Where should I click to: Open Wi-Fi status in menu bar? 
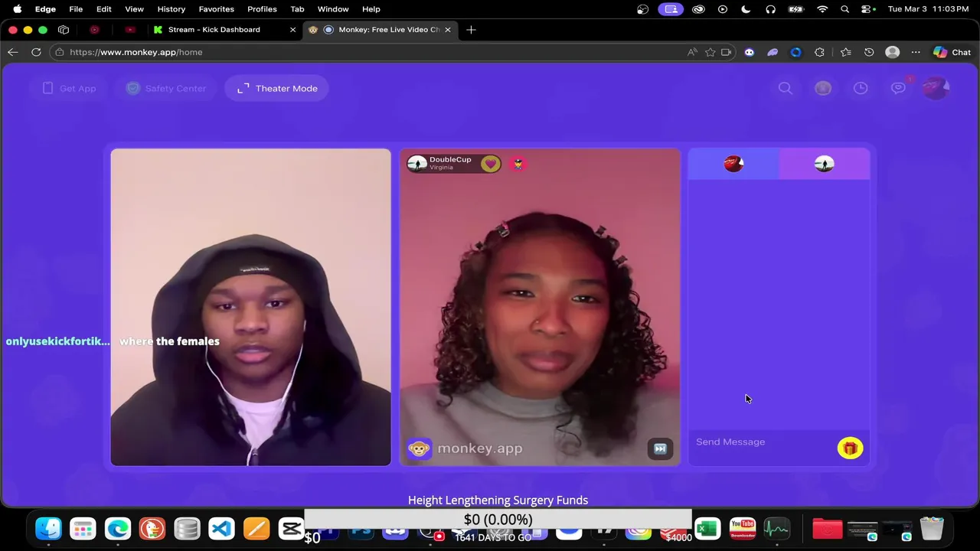pyautogui.click(x=822, y=9)
